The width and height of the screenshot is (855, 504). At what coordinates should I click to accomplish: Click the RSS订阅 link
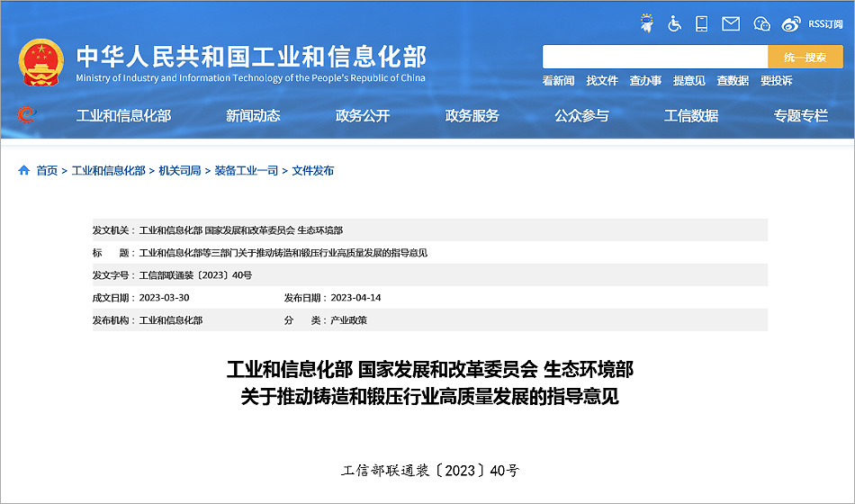(x=825, y=23)
